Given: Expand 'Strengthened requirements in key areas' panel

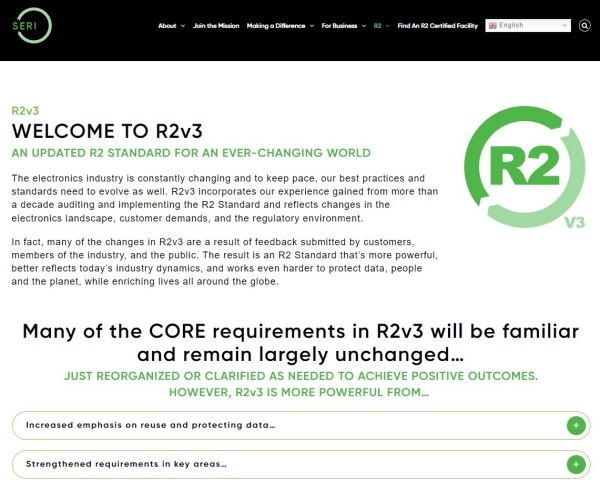Looking at the screenshot, I should tap(301, 465).
